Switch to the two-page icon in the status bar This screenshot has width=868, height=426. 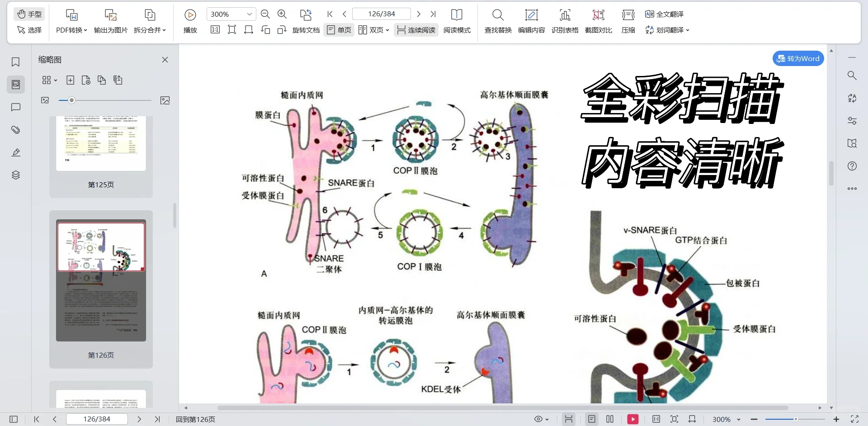[610, 419]
